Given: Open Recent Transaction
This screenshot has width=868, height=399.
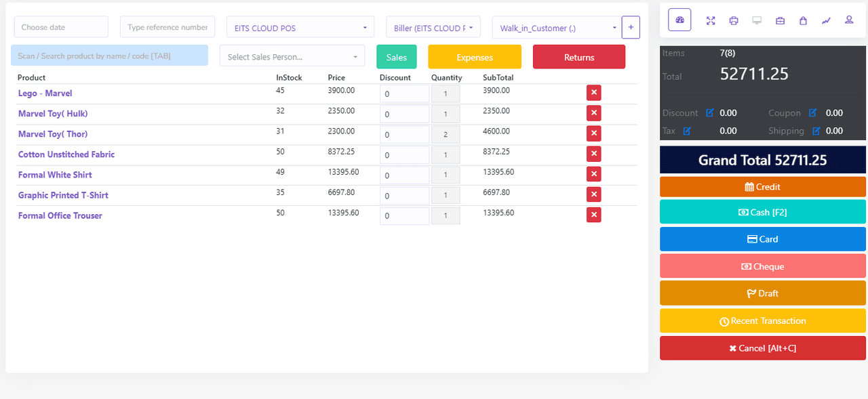Looking at the screenshot, I should pyautogui.click(x=763, y=320).
